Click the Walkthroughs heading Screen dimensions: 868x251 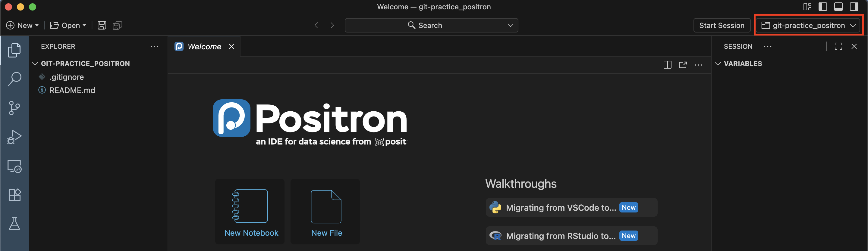pos(520,184)
